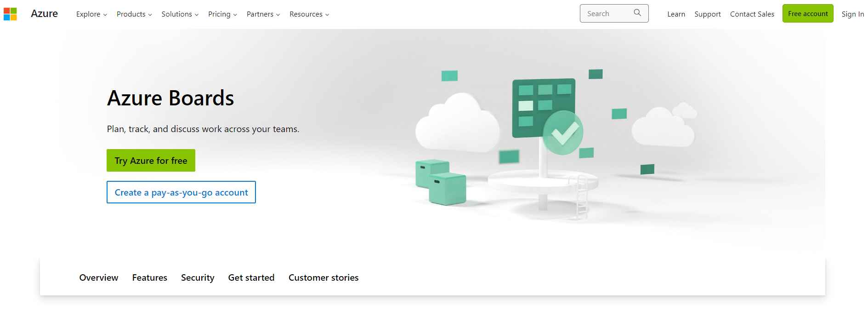Focus the Search input field

tap(614, 13)
